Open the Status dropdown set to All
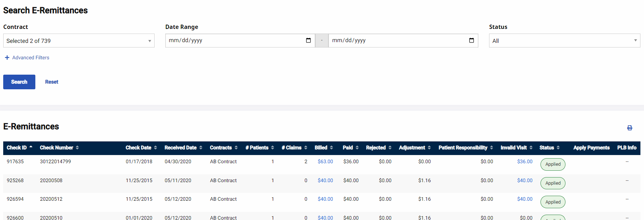This screenshot has height=220, width=644. pos(564,41)
